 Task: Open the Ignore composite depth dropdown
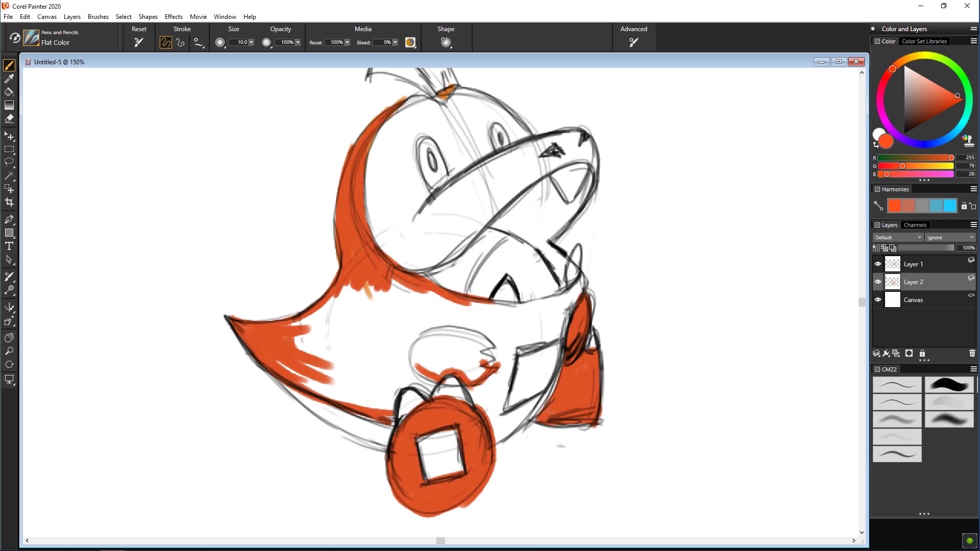pyautogui.click(x=950, y=237)
